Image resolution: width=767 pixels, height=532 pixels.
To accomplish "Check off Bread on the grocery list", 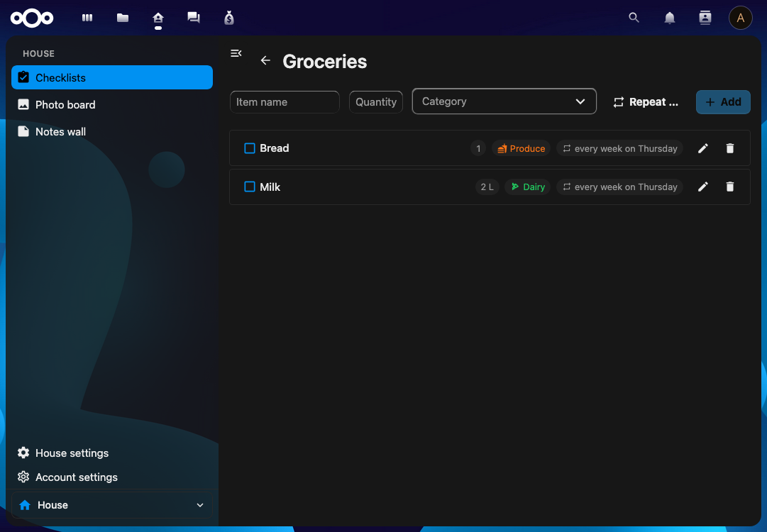I will [x=248, y=148].
